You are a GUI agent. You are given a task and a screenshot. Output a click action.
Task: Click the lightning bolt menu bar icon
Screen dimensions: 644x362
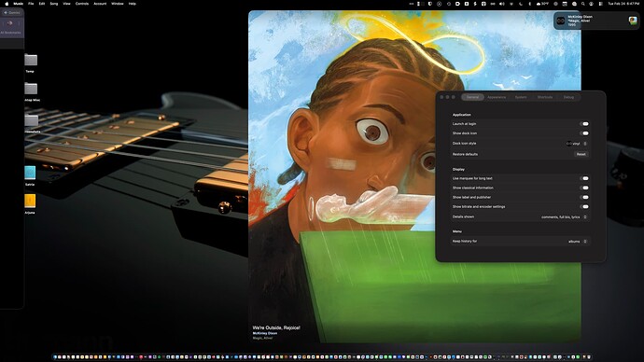[475, 4]
